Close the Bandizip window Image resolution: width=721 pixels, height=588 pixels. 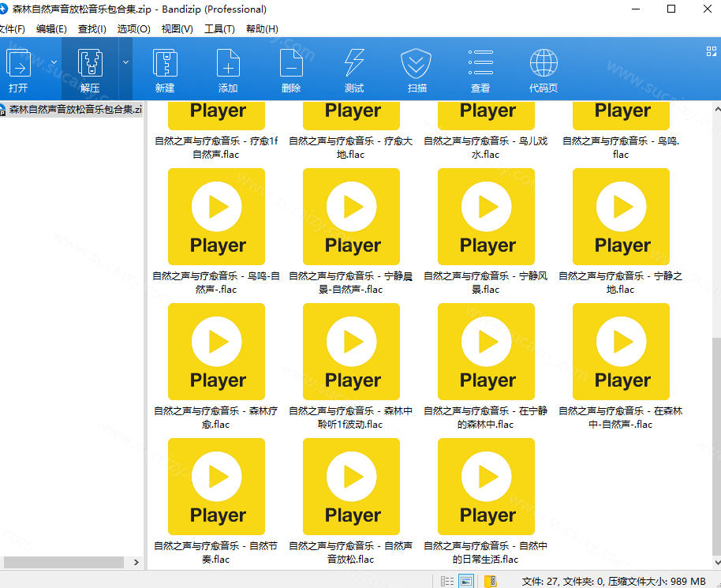click(708, 9)
